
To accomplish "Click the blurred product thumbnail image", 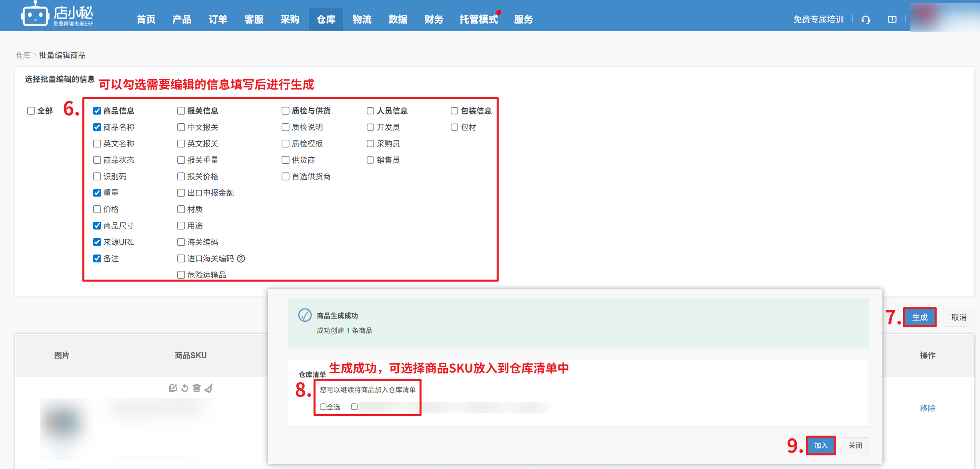I will pos(64,424).
